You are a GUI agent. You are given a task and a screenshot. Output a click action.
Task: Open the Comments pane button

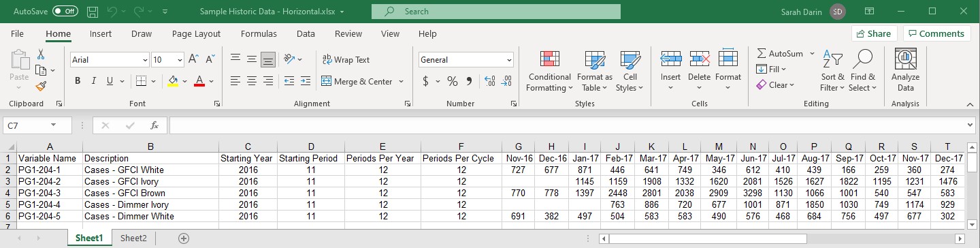point(936,33)
